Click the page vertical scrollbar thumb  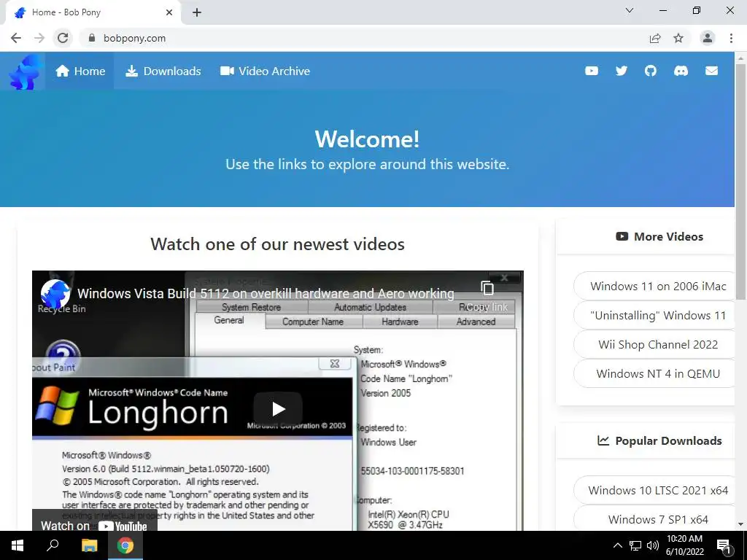pos(741,181)
